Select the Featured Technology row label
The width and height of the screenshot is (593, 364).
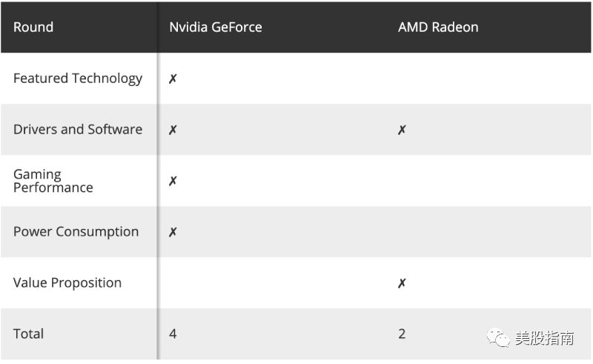[78, 79]
